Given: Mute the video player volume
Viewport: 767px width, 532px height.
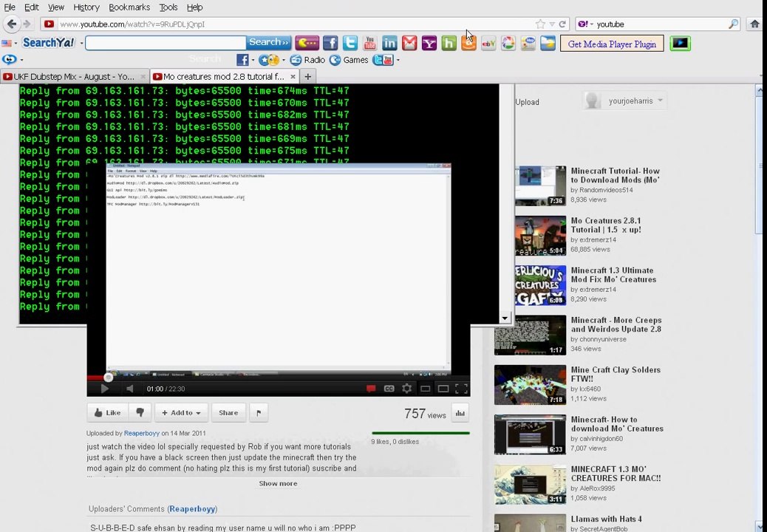Looking at the screenshot, I should coord(129,389).
